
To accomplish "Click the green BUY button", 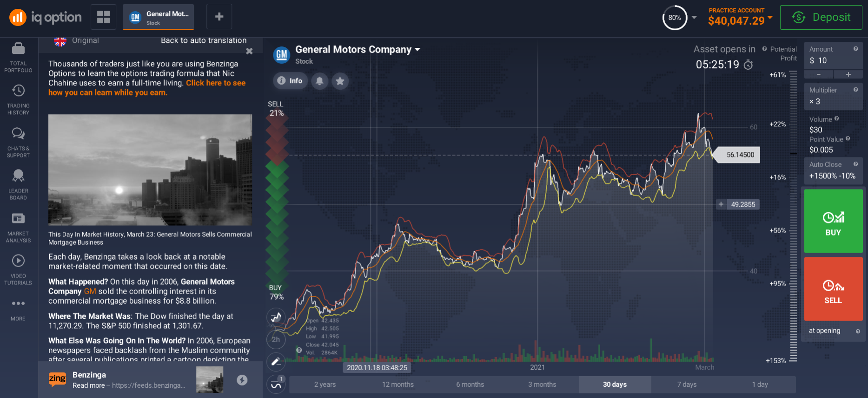I will (x=833, y=221).
